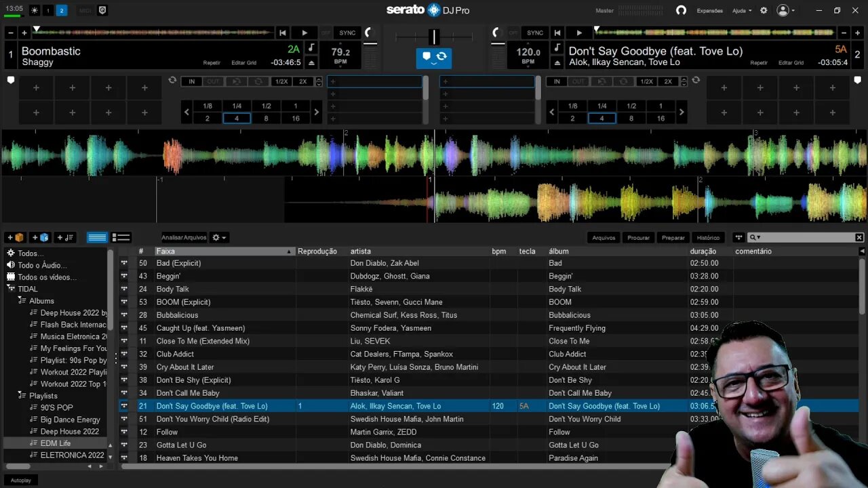Shift loop sizes left on deck 1

pos(186,112)
